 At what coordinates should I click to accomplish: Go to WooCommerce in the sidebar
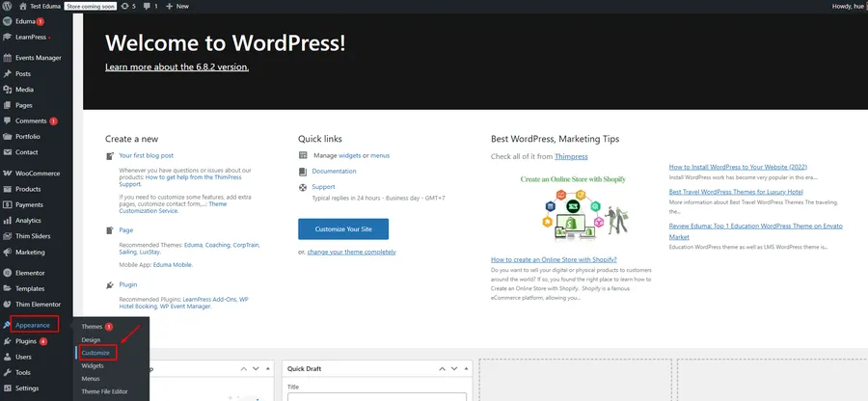coord(37,174)
